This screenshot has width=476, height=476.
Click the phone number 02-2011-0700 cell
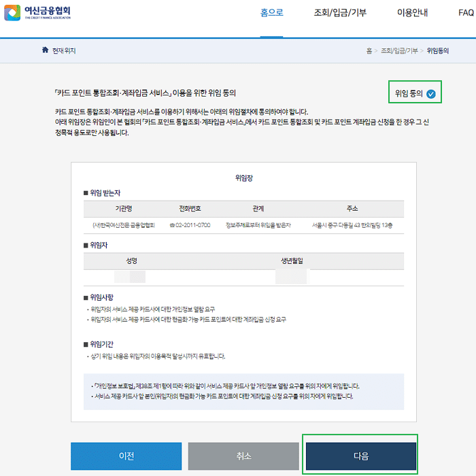(x=190, y=225)
